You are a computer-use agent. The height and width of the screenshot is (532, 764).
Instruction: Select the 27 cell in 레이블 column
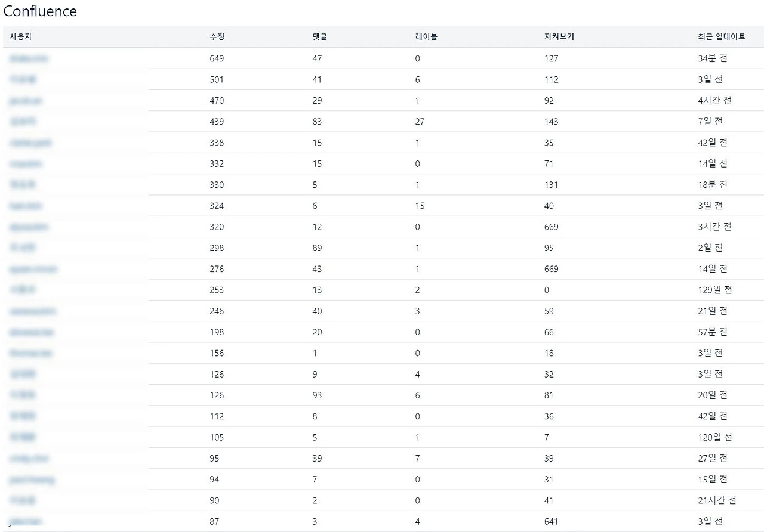(x=420, y=122)
